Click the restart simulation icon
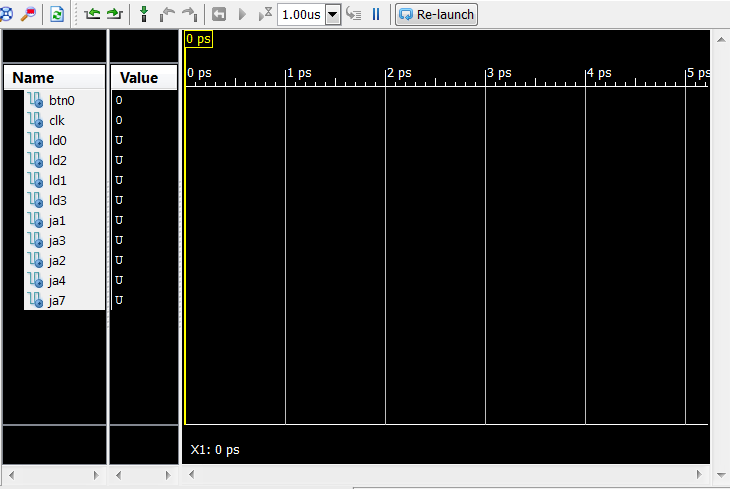Screen dimensions: 730x489 pos(219,14)
